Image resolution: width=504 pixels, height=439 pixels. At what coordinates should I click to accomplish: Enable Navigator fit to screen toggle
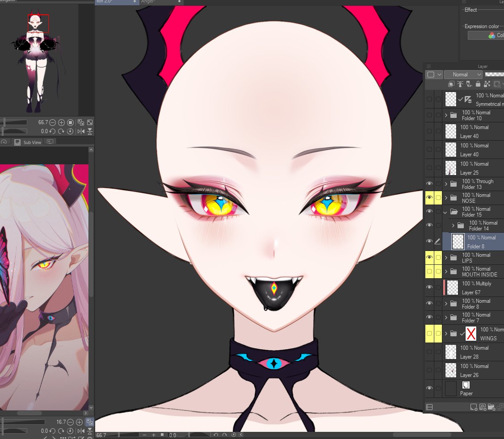pos(81,122)
